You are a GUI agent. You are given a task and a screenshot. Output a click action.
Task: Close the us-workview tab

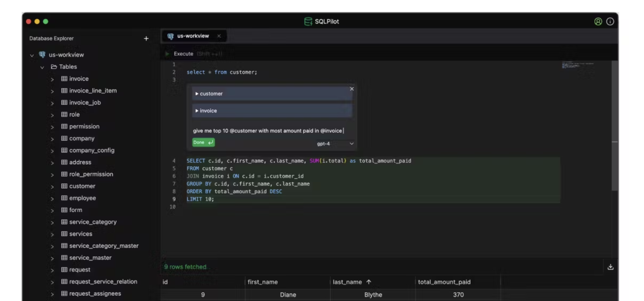[219, 36]
